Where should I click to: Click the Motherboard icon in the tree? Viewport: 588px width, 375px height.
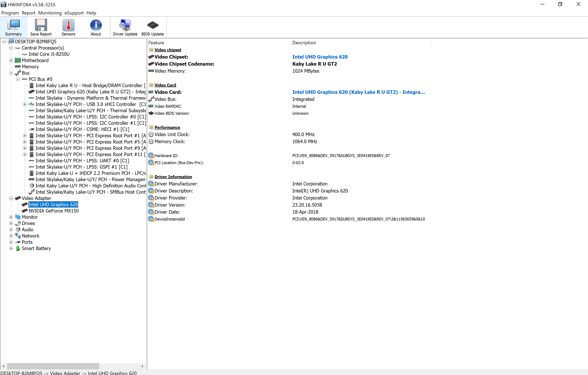18,60
